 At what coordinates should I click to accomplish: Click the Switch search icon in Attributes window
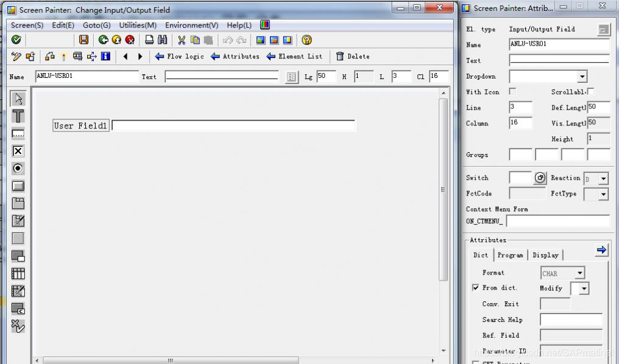tap(540, 178)
